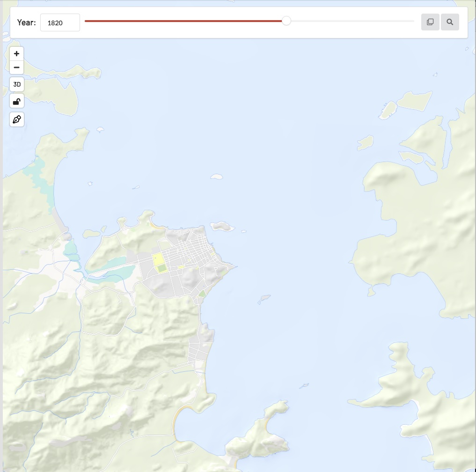Click the Year input showing 1820

click(60, 22)
